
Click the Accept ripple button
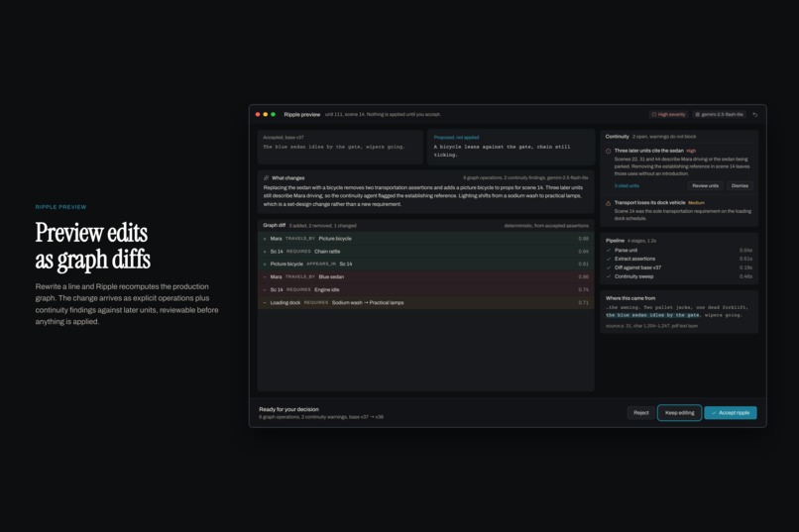point(731,413)
